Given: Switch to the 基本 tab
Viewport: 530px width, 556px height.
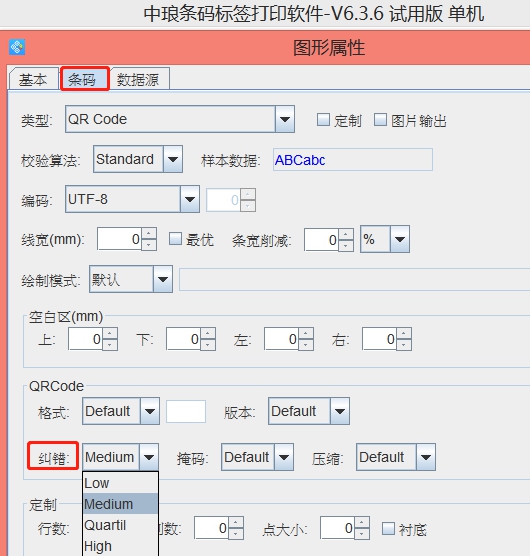Looking at the screenshot, I should click(33, 79).
